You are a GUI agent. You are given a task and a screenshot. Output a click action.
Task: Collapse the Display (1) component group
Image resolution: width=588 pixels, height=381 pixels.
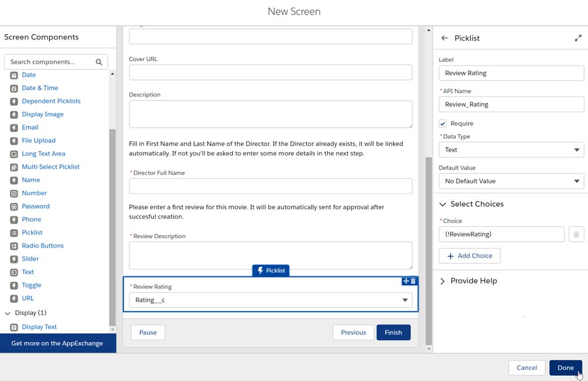click(x=8, y=313)
